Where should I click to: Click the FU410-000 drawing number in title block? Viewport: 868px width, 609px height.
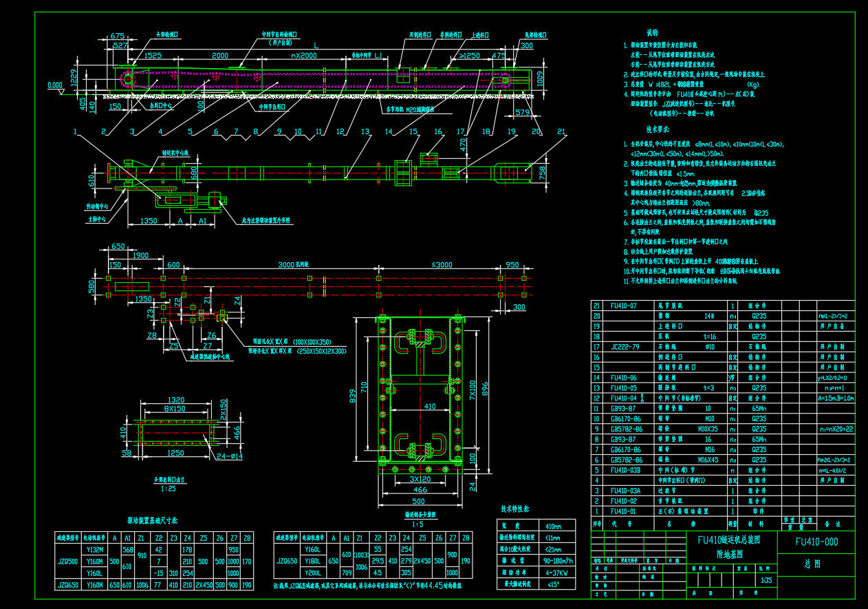pos(816,542)
